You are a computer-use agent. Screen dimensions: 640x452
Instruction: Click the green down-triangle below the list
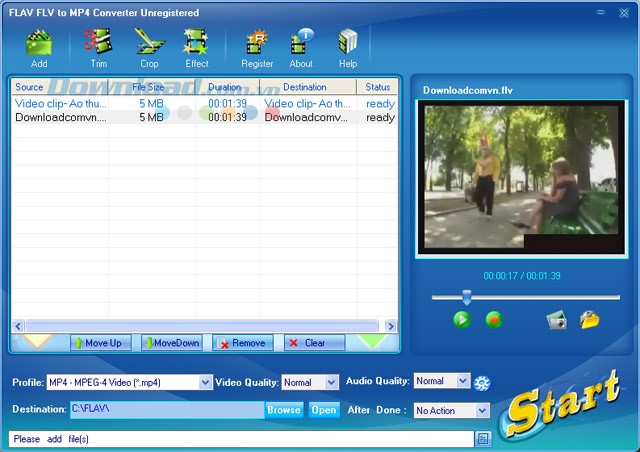373,341
